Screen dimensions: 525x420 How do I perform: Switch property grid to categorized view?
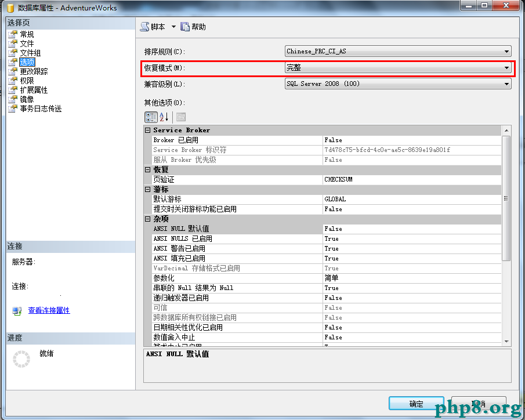point(151,117)
